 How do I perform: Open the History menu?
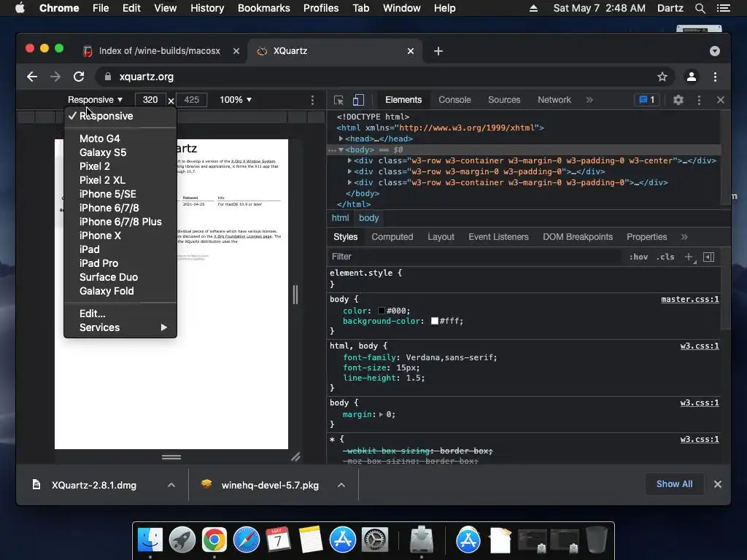[x=207, y=8]
